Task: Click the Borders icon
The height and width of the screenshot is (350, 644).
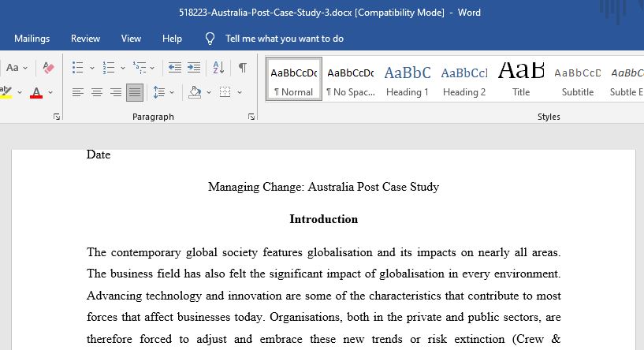Action: pos(225,92)
